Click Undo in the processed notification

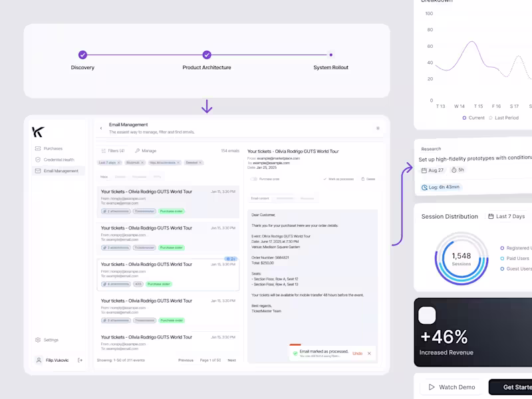click(x=357, y=354)
